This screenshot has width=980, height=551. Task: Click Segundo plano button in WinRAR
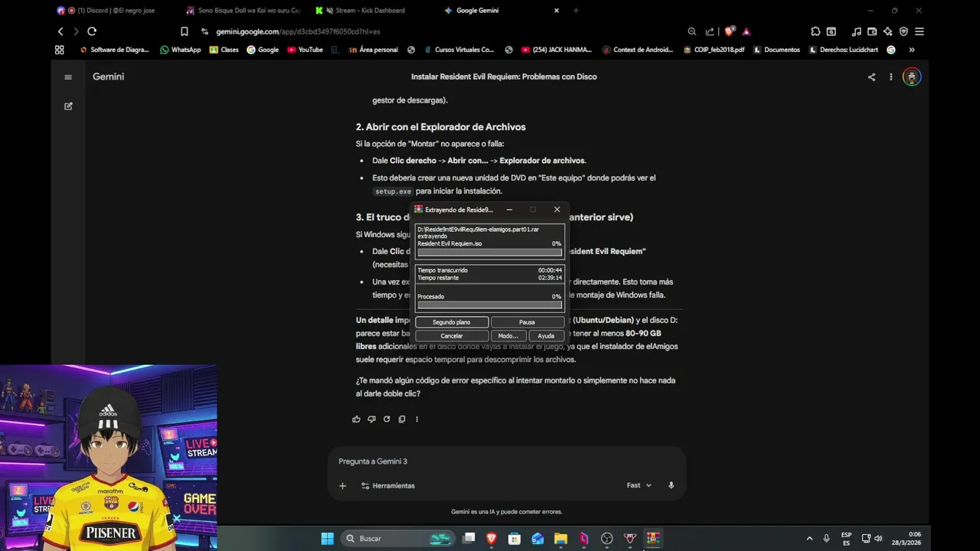point(451,322)
